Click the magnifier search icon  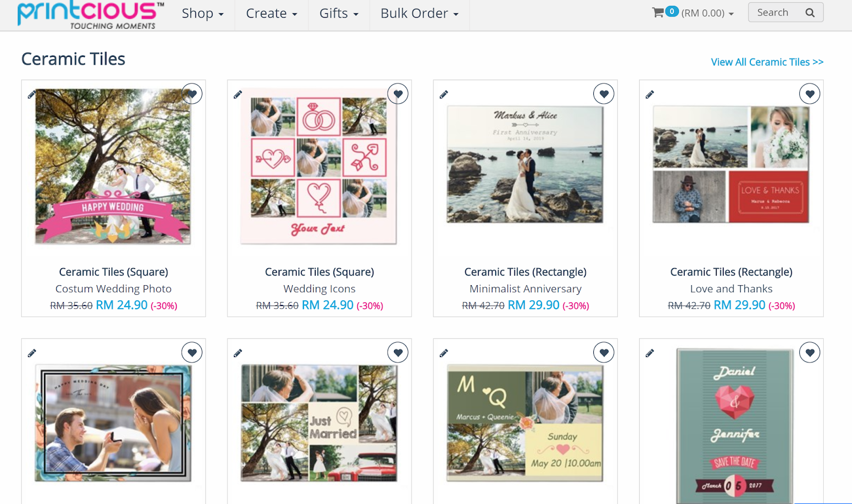point(810,12)
